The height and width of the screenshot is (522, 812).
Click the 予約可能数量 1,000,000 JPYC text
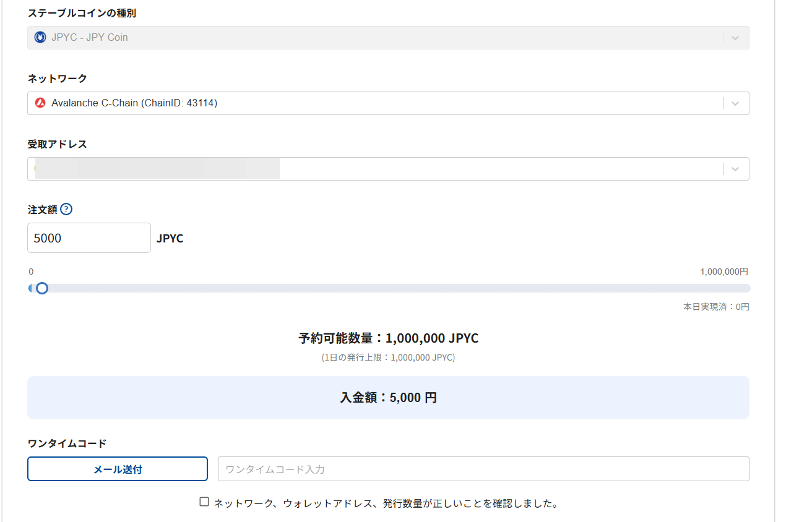point(388,338)
